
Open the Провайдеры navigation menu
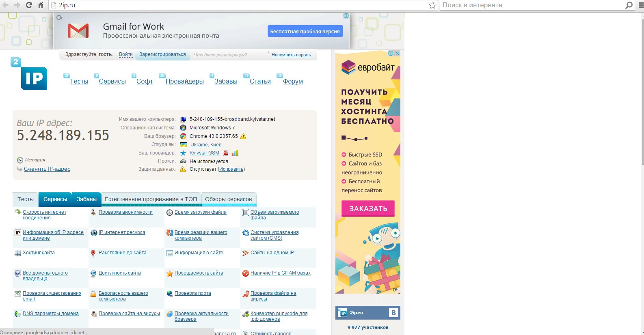point(185,82)
